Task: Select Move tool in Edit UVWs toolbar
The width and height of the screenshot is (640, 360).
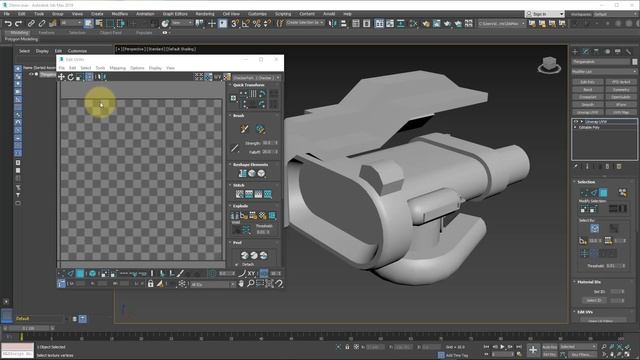Action: tap(61, 77)
